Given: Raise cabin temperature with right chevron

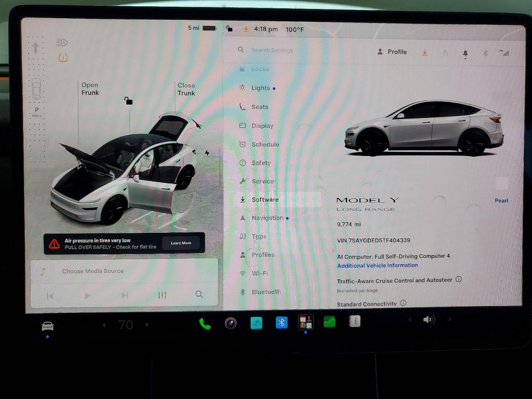Looking at the screenshot, I should click(147, 325).
